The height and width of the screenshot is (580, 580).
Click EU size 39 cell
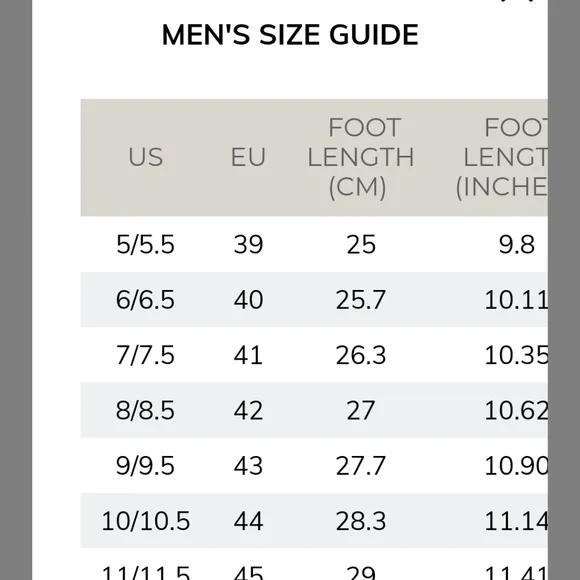pyautogui.click(x=248, y=245)
